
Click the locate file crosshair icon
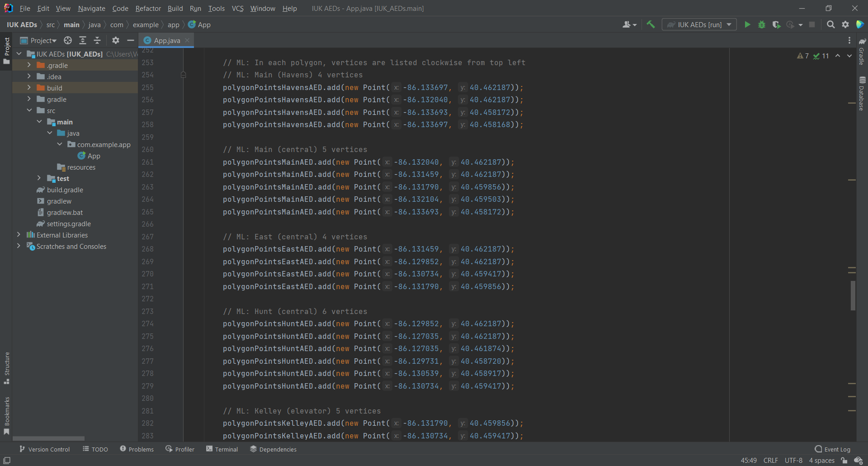pos(68,41)
